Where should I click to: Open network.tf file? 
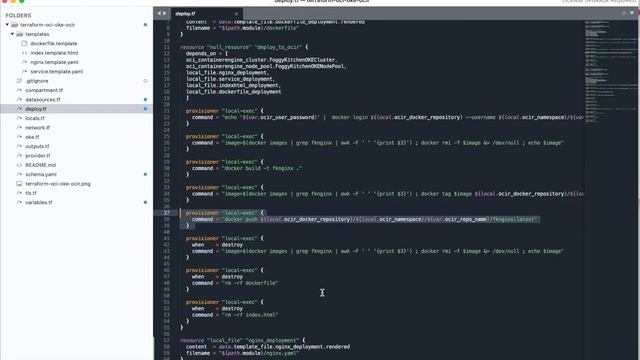(x=37, y=128)
